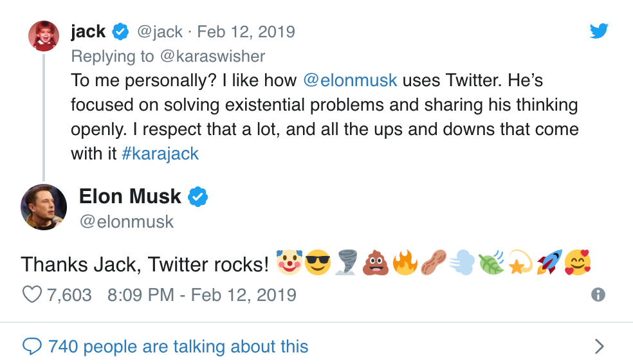Click the Twitter bird logo icon
This screenshot has width=633, height=364.
click(599, 30)
